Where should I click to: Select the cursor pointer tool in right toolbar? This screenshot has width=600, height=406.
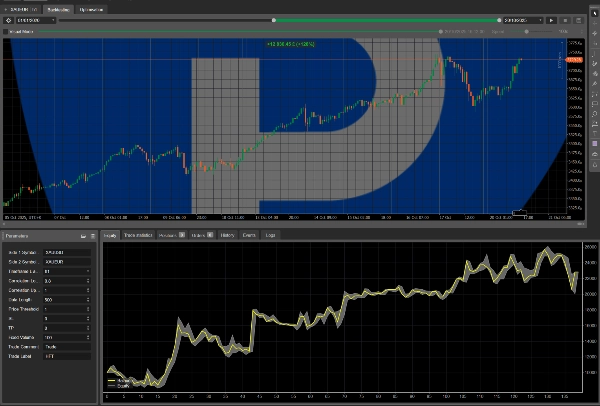[595, 13]
